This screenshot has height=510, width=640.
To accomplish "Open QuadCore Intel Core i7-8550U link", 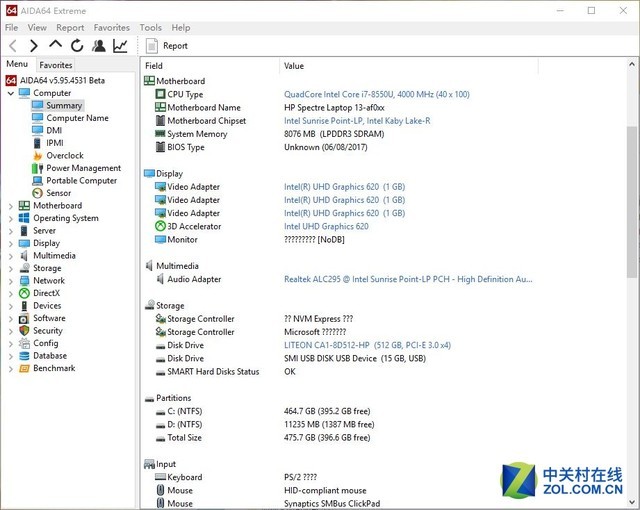I will pos(376,94).
